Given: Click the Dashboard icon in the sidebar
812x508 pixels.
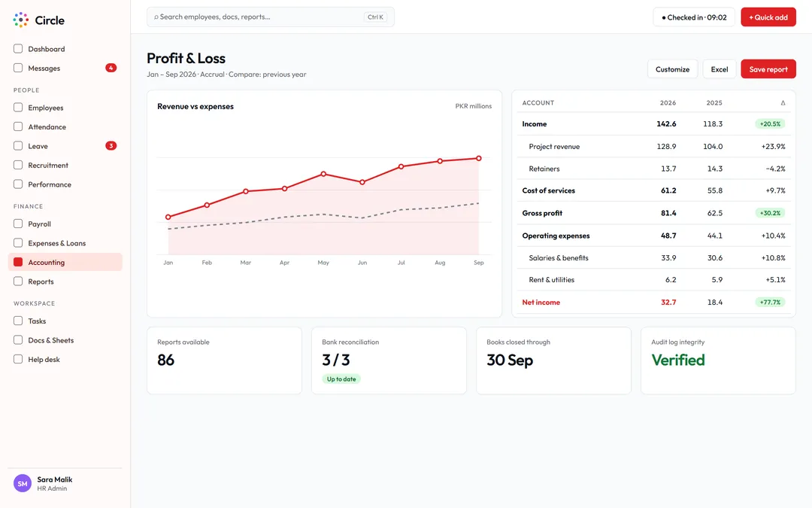Looking at the screenshot, I should point(18,49).
